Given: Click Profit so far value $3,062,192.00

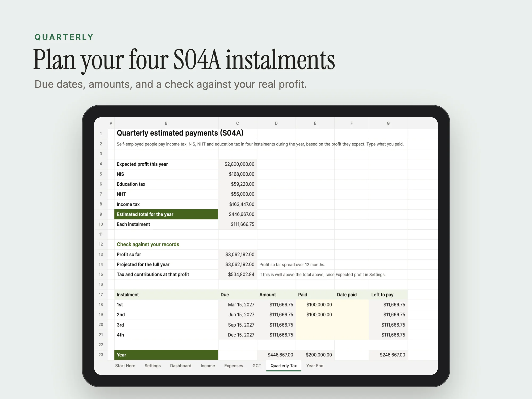Looking at the screenshot, I should (x=238, y=255).
